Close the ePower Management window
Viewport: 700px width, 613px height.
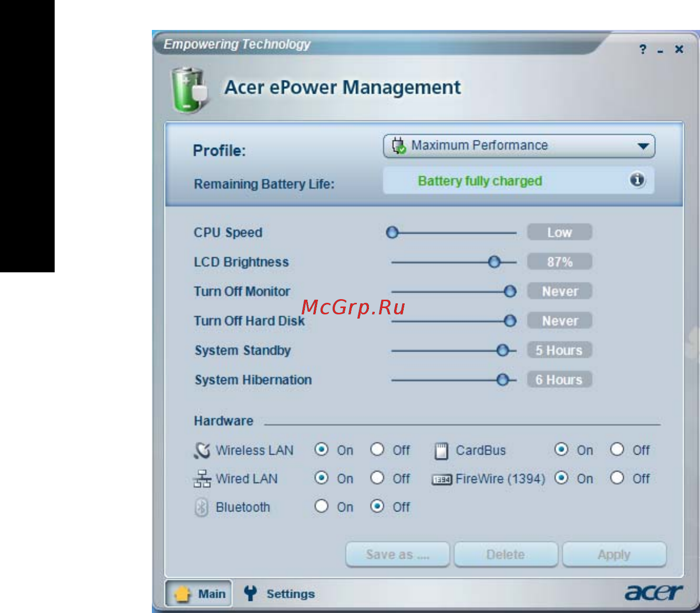click(x=679, y=49)
